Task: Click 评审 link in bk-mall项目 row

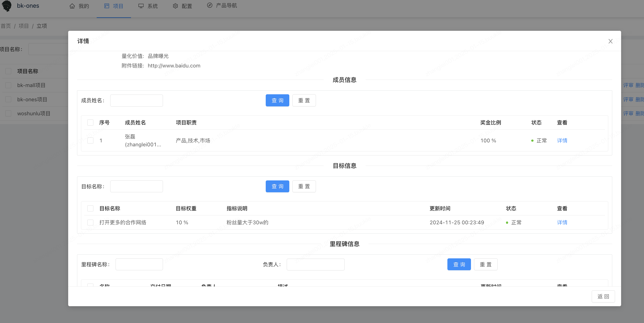Action: coord(628,85)
